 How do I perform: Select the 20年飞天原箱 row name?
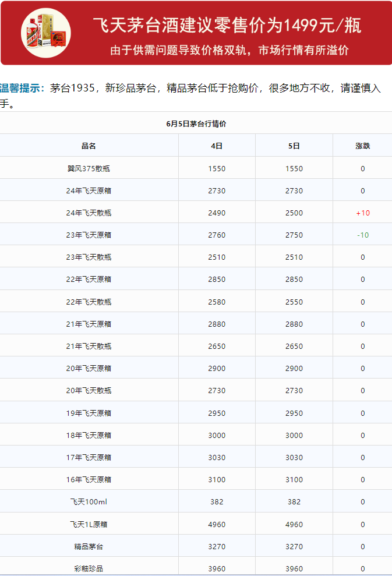89,369
